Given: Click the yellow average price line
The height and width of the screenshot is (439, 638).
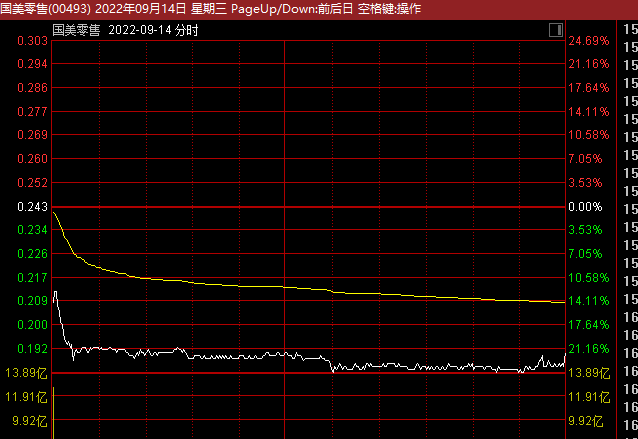Looking at the screenshot, I should coord(200,283).
